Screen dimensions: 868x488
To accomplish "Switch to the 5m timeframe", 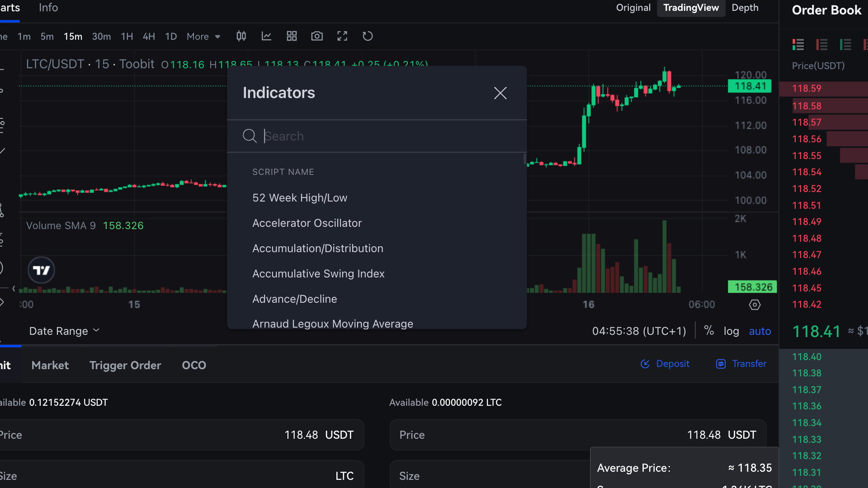I will (47, 37).
